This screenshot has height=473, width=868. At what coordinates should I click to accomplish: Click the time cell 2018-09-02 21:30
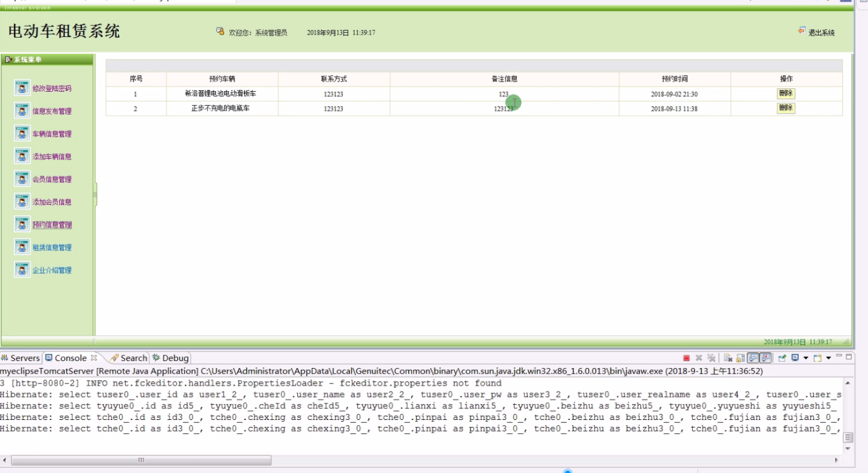[x=674, y=94]
